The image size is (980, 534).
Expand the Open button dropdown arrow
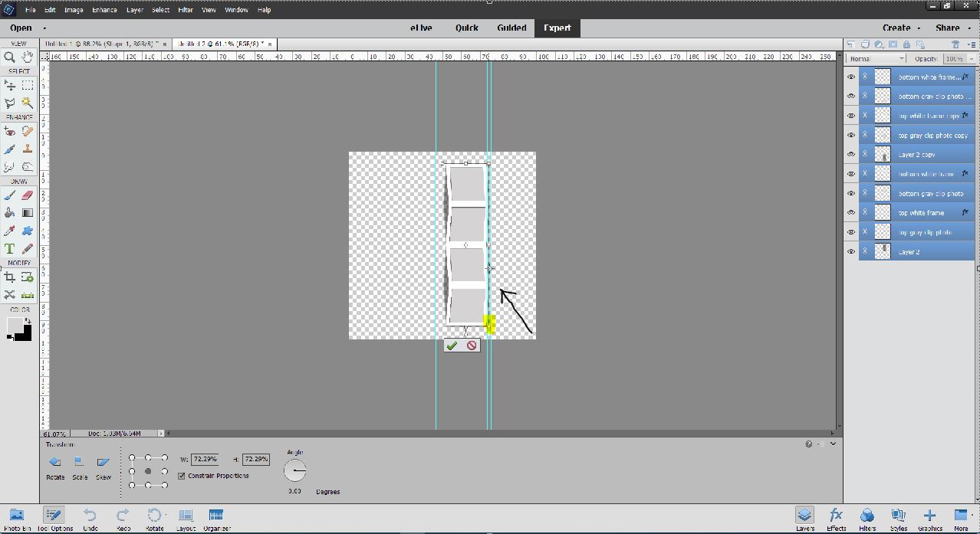(x=44, y=28)
